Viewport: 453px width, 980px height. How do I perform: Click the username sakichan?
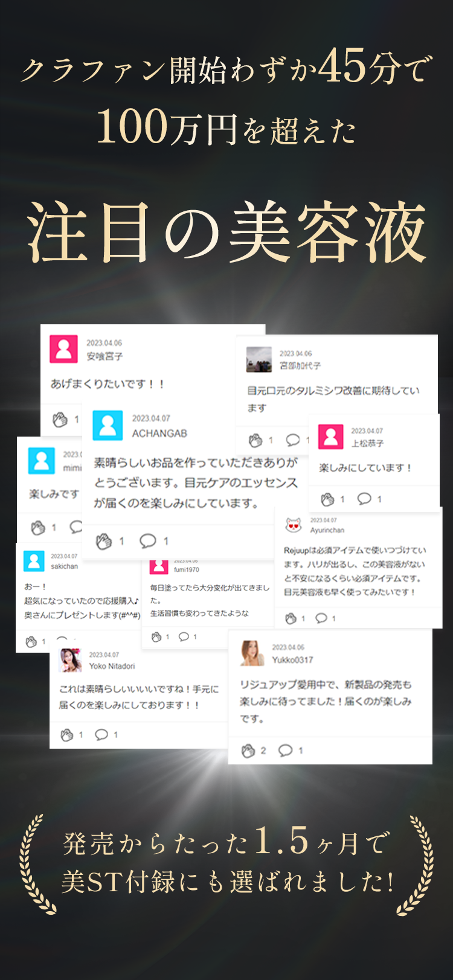pyautogui.click(x=65, y=566)
